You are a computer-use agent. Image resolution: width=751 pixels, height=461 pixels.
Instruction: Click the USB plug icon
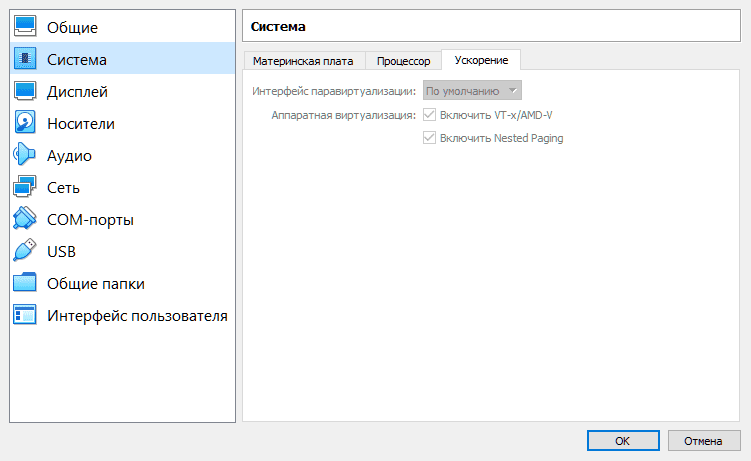coord(25,251)
